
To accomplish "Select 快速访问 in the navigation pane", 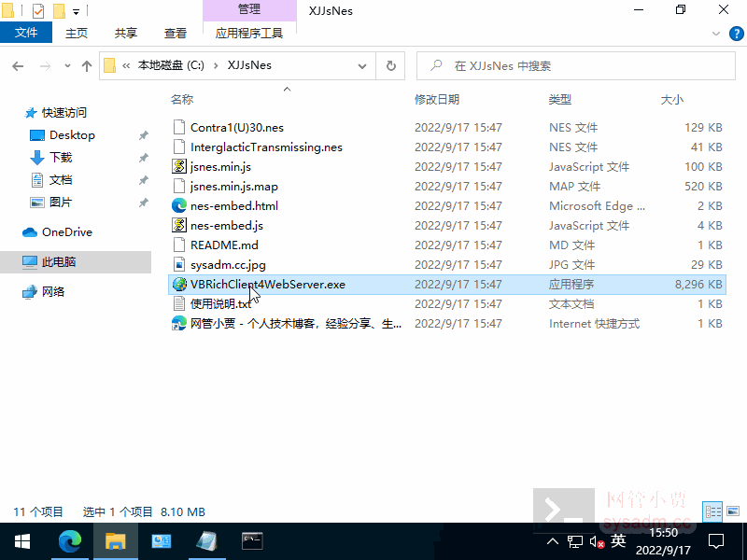I will 64,113.
